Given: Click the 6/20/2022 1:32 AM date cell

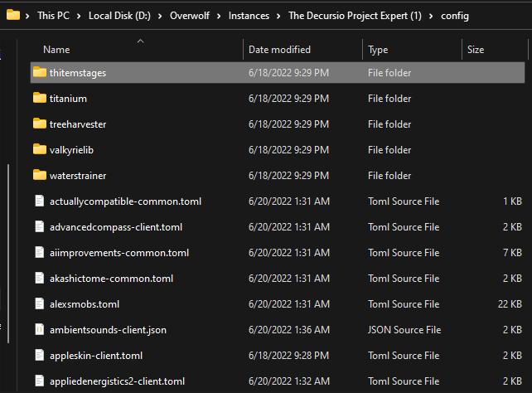Looking at the screenshot, I should click(x=289, y=381).
